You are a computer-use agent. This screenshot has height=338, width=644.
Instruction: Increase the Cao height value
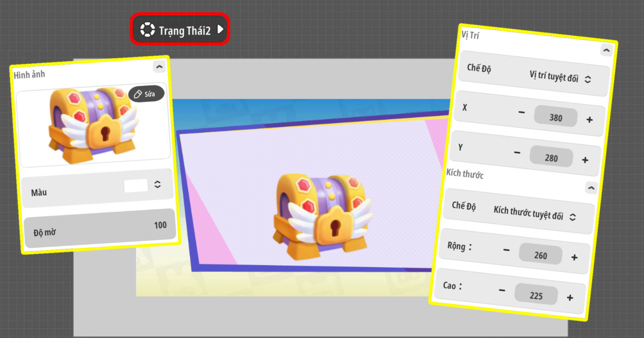pyautogui.click(x=570, y=298)
